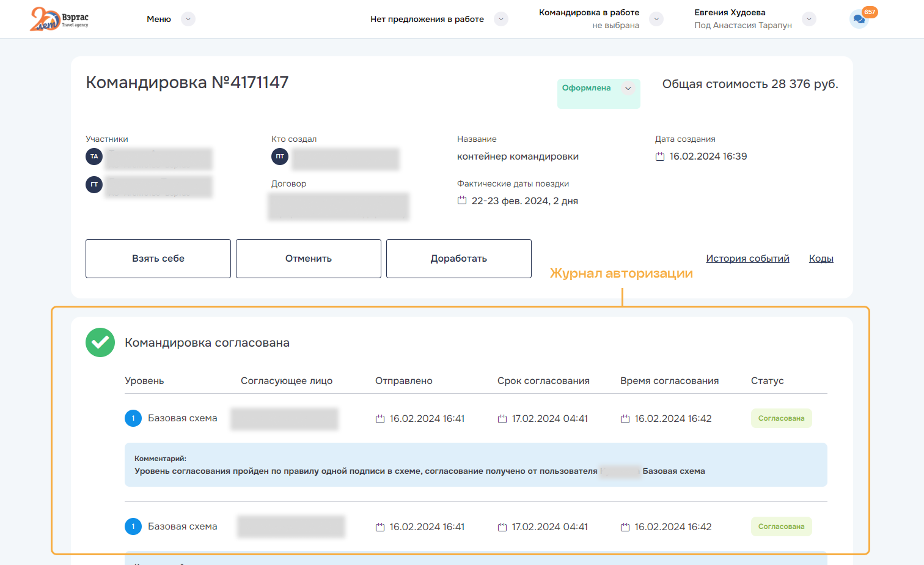Click the Командировка №4171147 heading
This screenshot has height=565, width=924.
coord(187,83)
